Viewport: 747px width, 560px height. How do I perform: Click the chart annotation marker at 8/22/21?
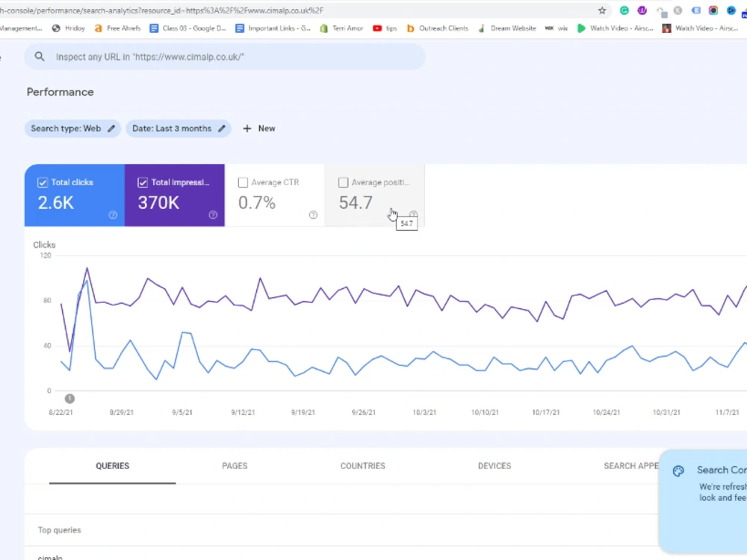[69, 399]
